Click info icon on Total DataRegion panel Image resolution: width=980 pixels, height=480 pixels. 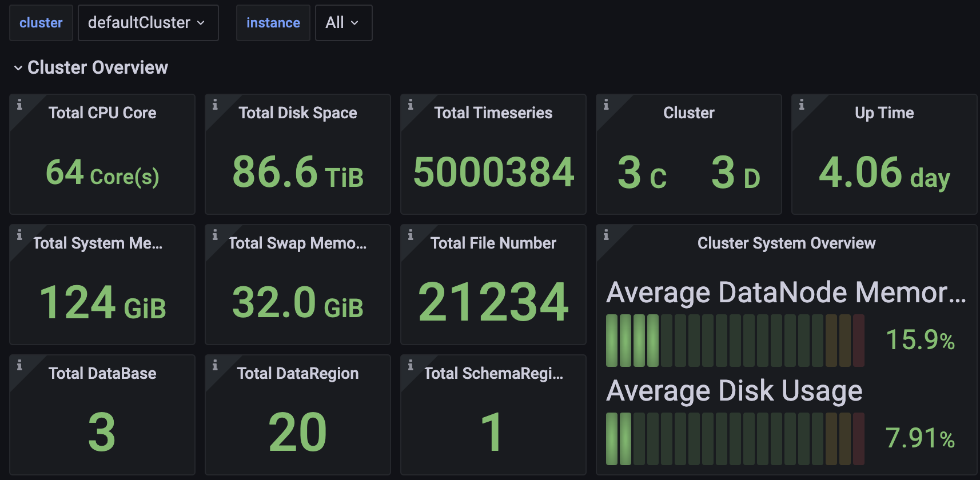coord(215,365)
